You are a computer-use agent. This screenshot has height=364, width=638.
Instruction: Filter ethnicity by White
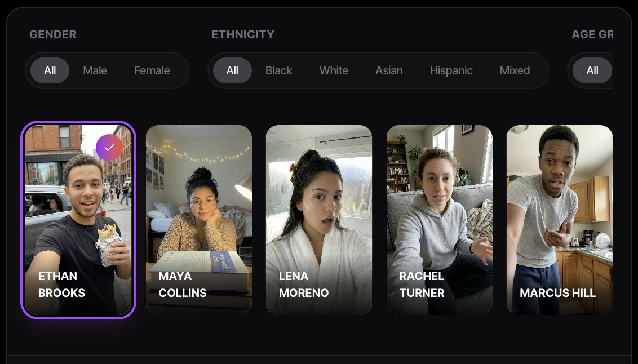[x=334, y=70]
